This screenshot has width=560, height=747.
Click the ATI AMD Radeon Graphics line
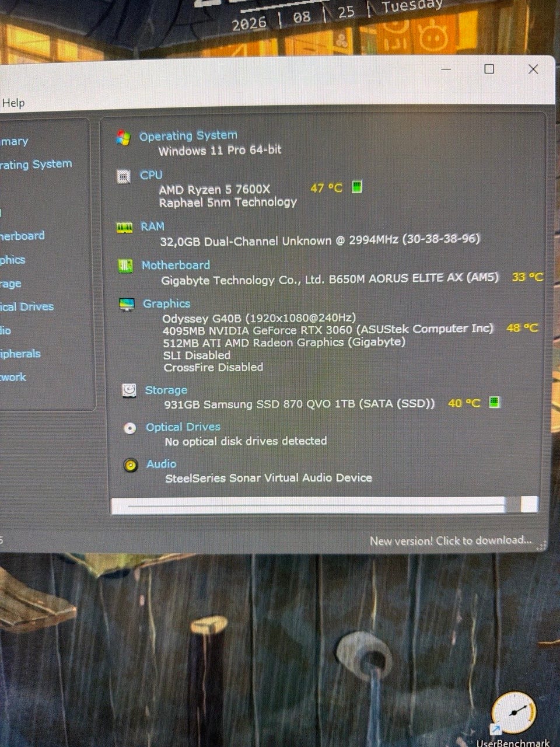point(284,343)
